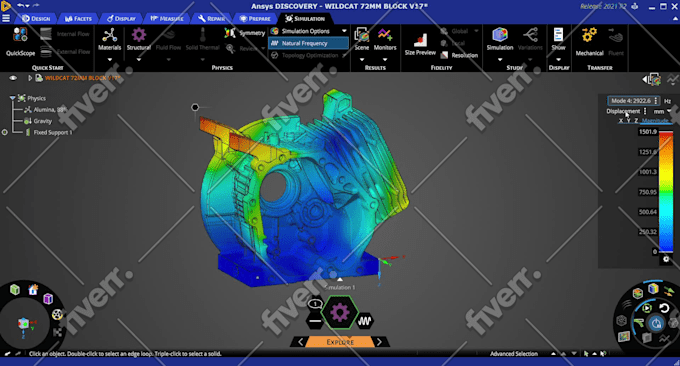Toggle the minus hexagon button
Image resolution: width=680 pixels, height=366 pixels.
click(x=315, y=321)
